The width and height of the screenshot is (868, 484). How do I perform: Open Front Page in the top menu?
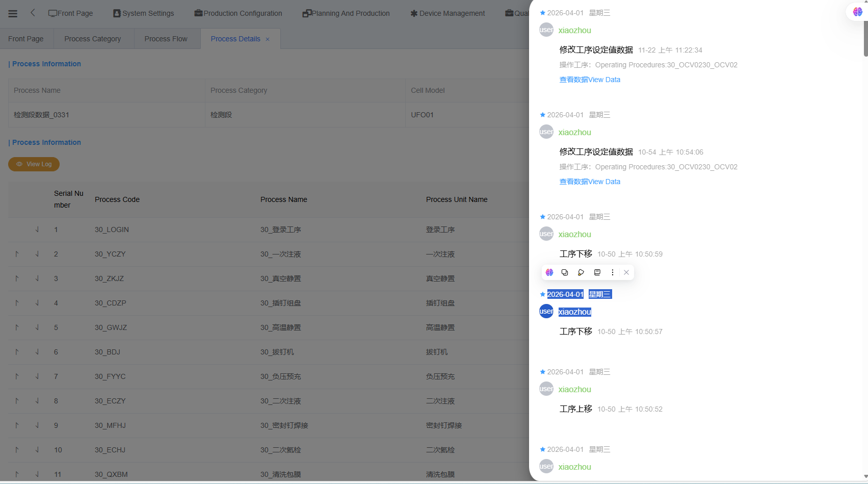(70, 13)
